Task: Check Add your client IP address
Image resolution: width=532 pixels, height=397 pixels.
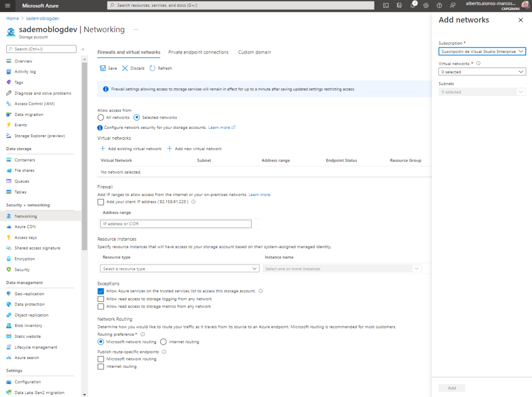Action: click(101, 202)
